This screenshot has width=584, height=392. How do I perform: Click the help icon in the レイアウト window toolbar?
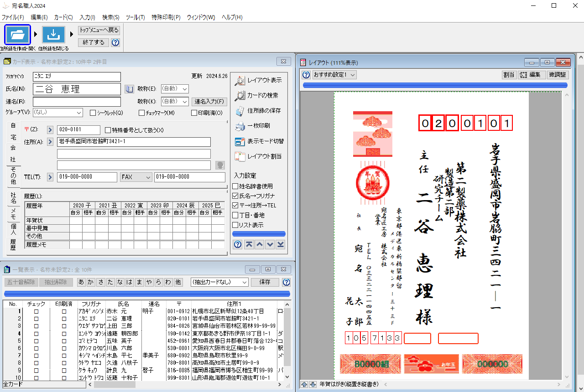[x=307, y=75]
